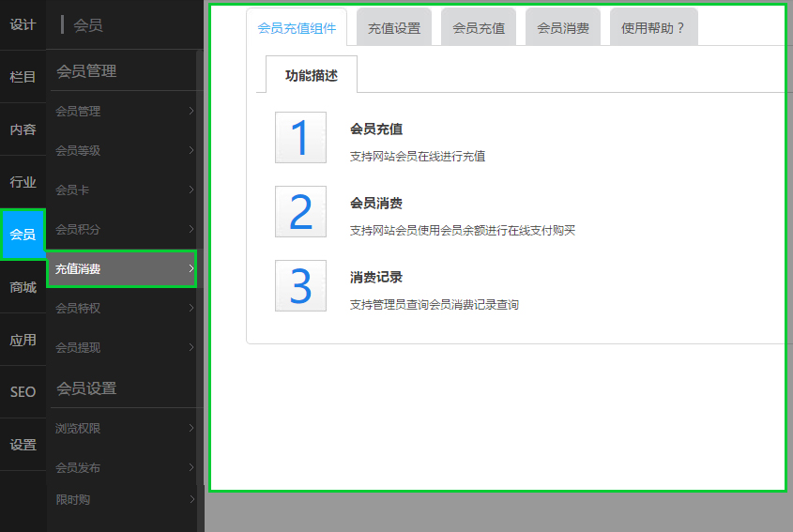
Task: Open the SEO section in left rail
Action: [23, 392]
